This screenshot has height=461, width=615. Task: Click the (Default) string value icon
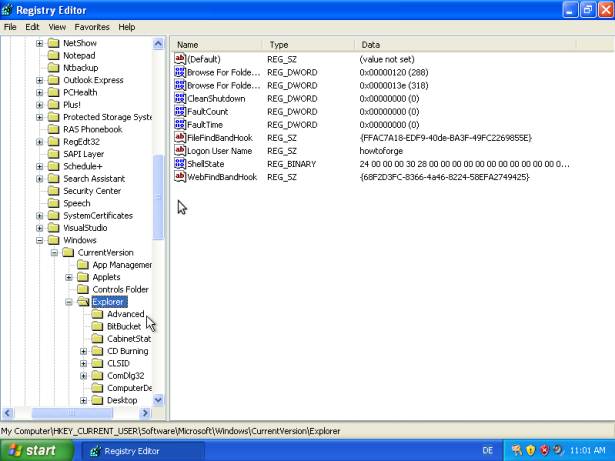[180, 59]
